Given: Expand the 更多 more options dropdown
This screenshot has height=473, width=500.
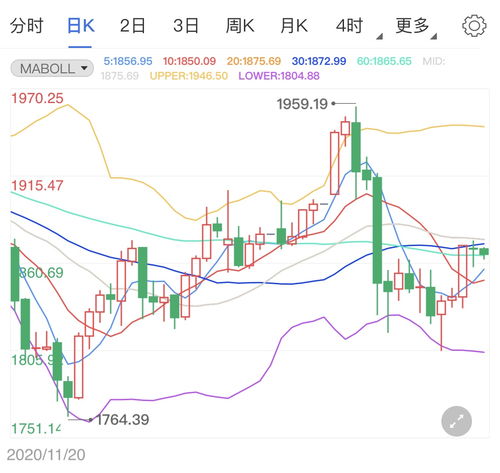Looking at the screenshot, I should (415, 27).
